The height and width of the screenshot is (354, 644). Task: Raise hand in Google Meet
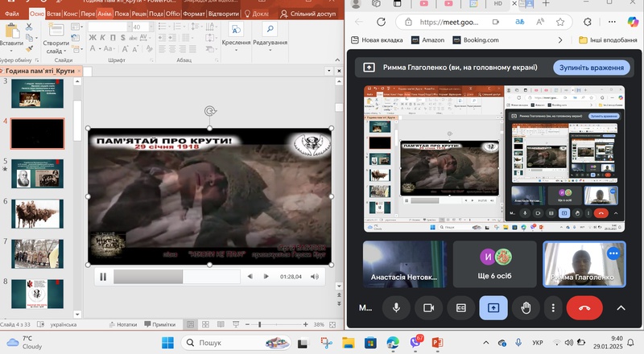tap(526, 307)
